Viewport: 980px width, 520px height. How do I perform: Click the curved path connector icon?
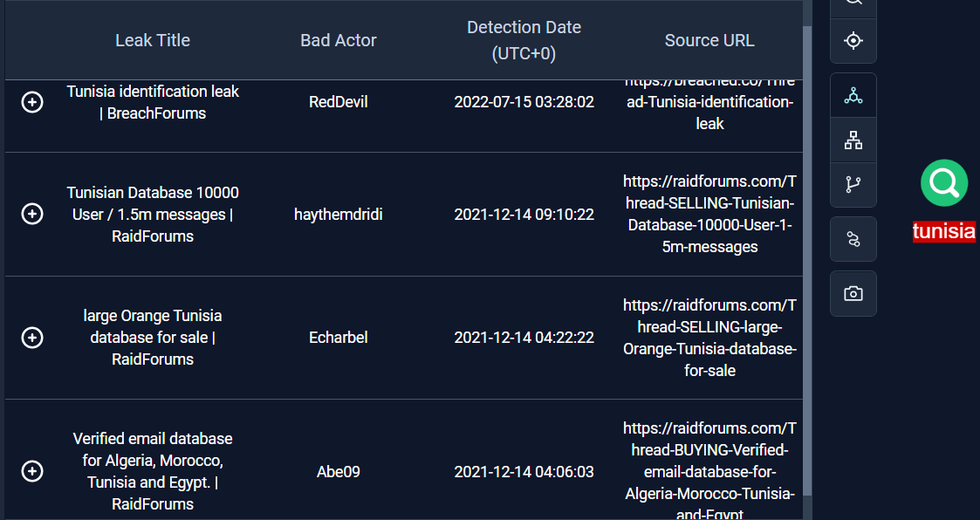(x=853, y=239)
